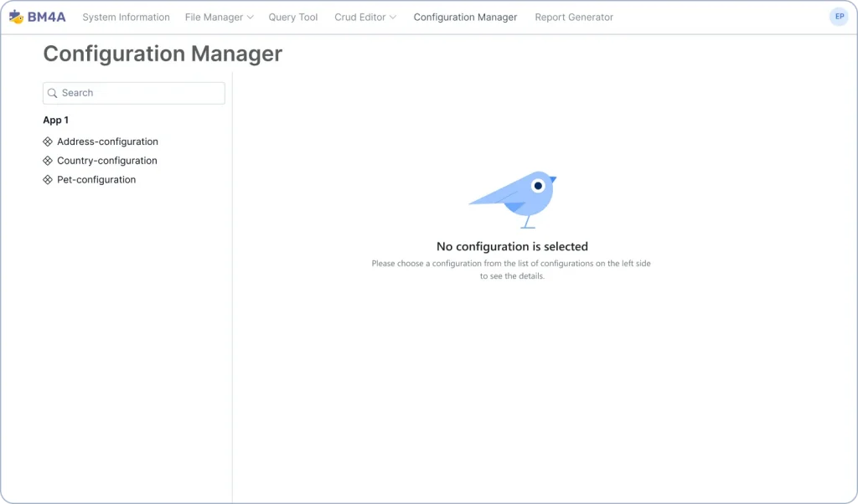
Task: Click the Address-configuration diamond icon
Action: tap(48, 141)
